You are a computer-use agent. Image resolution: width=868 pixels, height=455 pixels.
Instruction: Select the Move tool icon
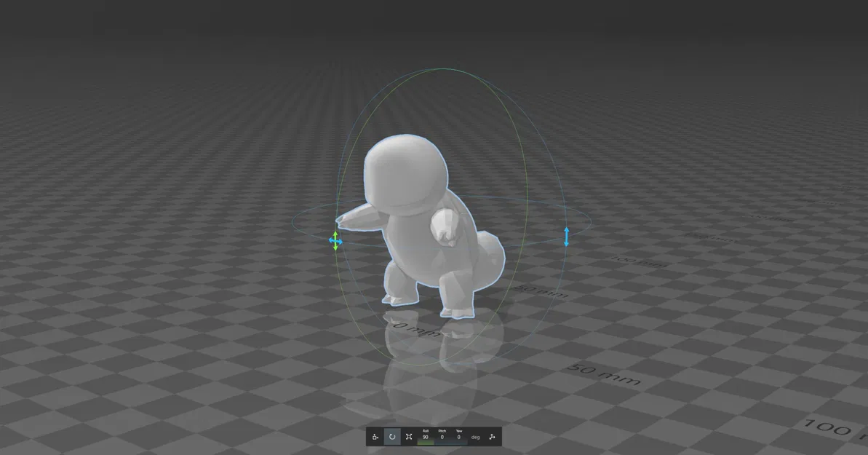tap(375, 437)
